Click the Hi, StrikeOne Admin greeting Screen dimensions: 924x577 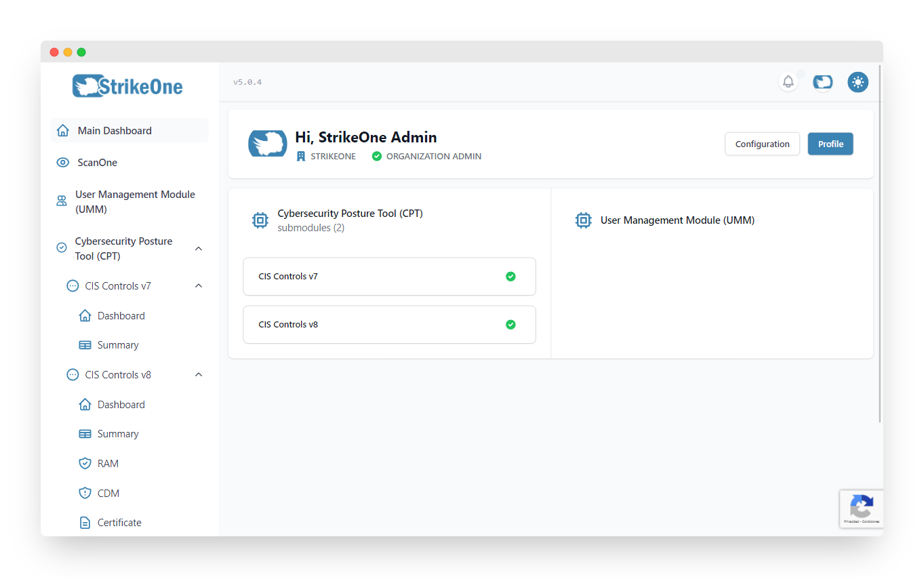pyautogui.click(x=366, y=137)
